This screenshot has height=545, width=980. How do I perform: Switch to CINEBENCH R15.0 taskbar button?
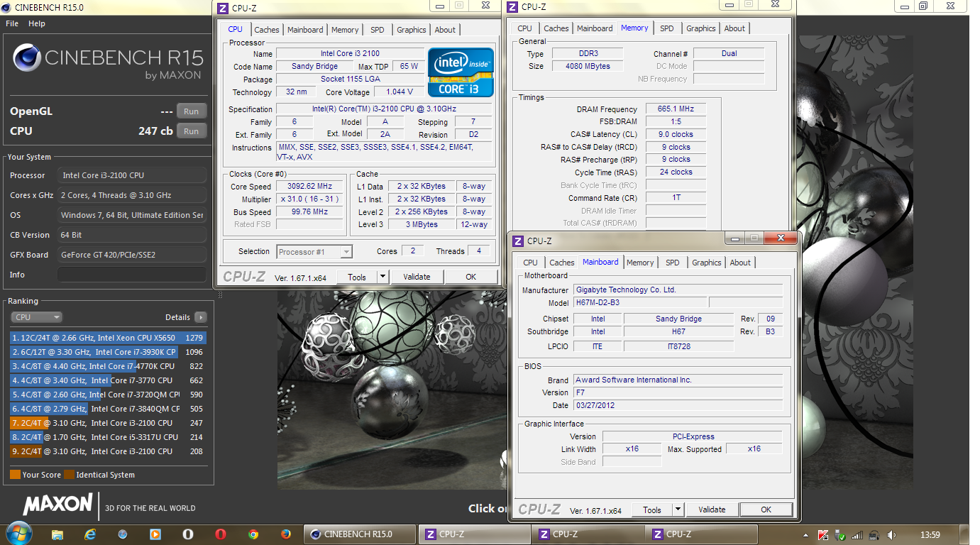(x=360, y=534)
